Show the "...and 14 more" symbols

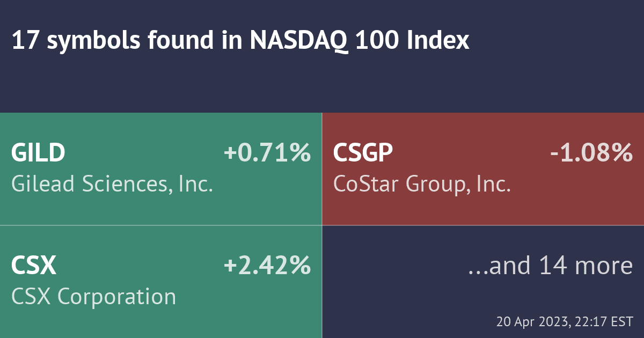pos(551,266)
